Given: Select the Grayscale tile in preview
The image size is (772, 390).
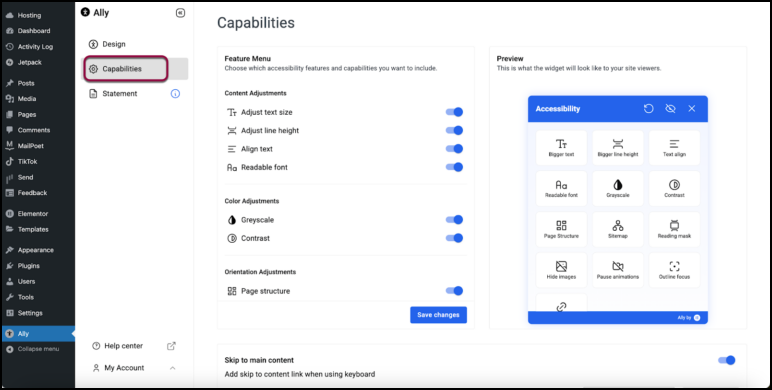Looking at the screenshot, I should 617,188.
